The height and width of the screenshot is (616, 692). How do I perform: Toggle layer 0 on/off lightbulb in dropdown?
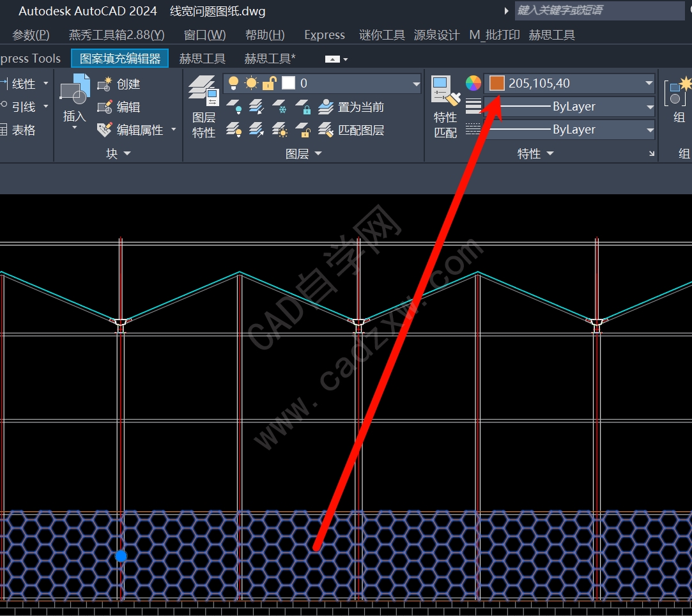coord(233,83)
